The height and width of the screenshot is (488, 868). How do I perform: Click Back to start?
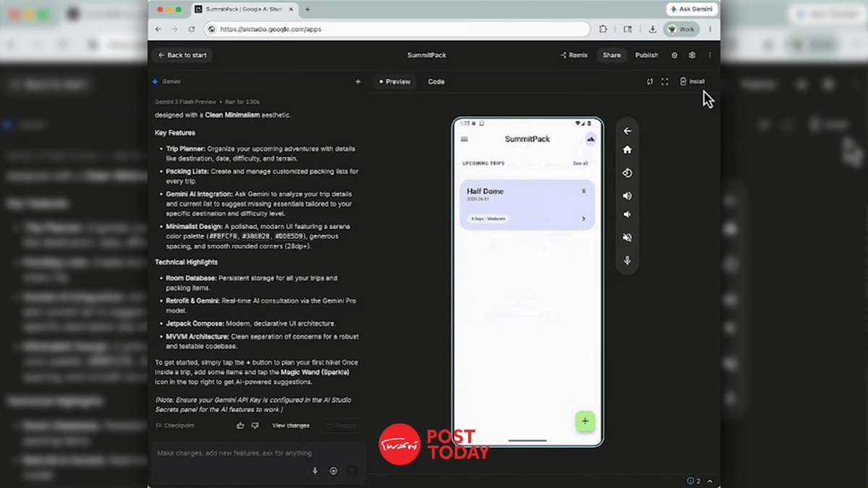182,55
